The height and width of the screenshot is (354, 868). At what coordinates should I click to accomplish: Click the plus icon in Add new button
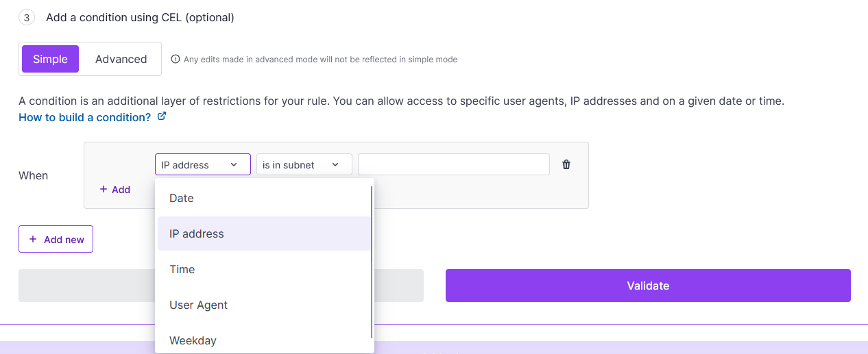coord(33,239)
